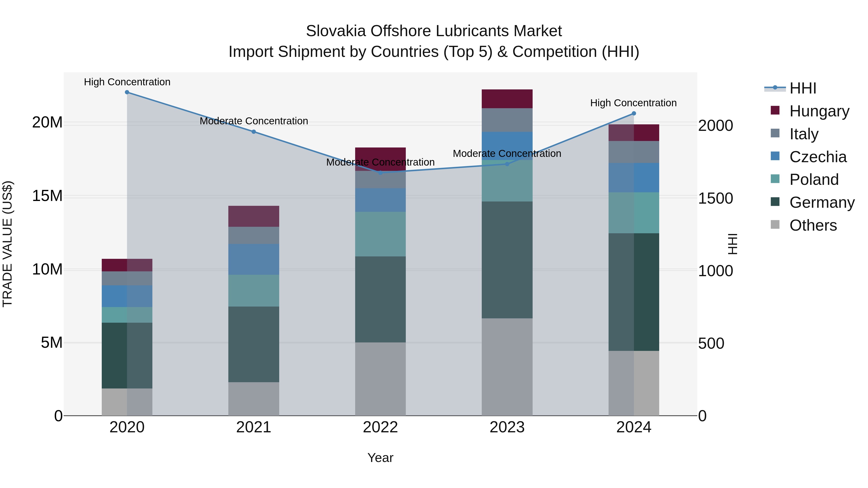The height and width of the screenshot is (488, 868).
Task: Click the 1500 right axis tick
Action: click(x=715, y=198)
